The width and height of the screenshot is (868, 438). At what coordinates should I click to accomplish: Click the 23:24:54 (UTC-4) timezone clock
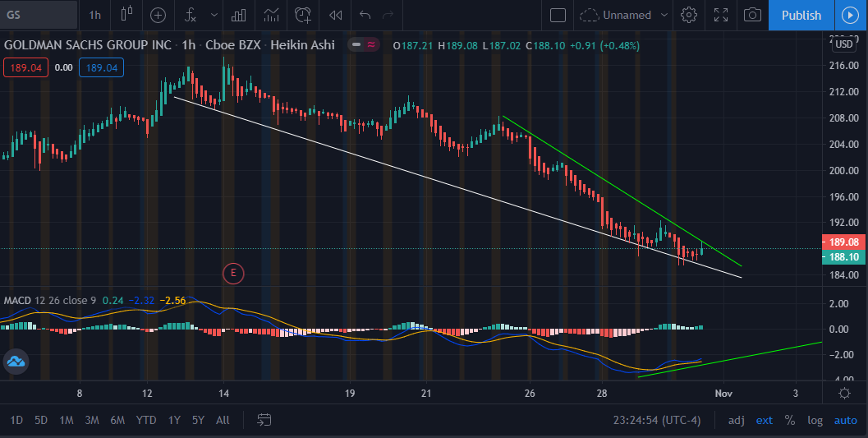coord(657,420)
